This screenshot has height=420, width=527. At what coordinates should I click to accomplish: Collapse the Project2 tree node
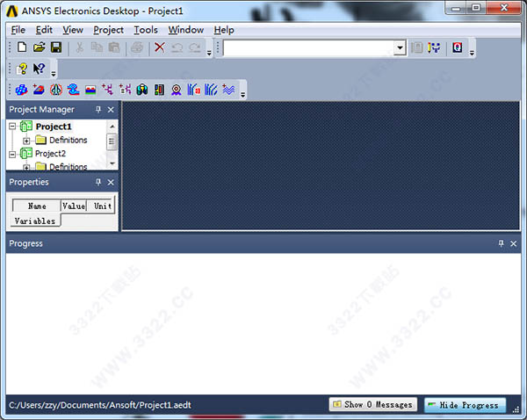coord(12,155)
